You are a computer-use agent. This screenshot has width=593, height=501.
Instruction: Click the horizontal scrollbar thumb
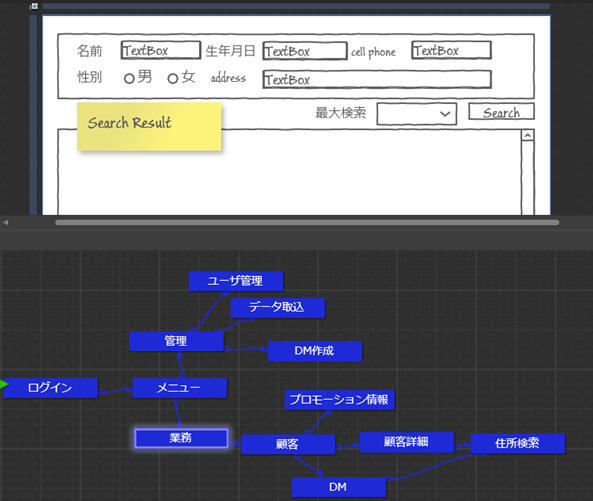tap(307, 223)
